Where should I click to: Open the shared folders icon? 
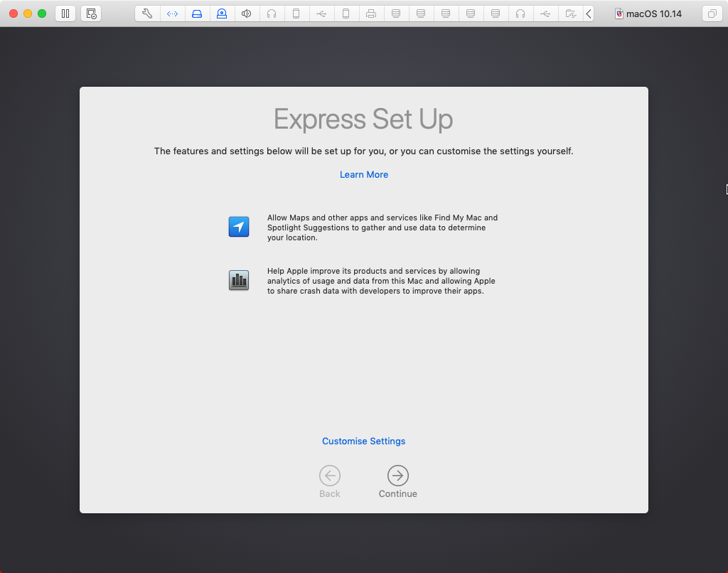click(x=570, y=13)
